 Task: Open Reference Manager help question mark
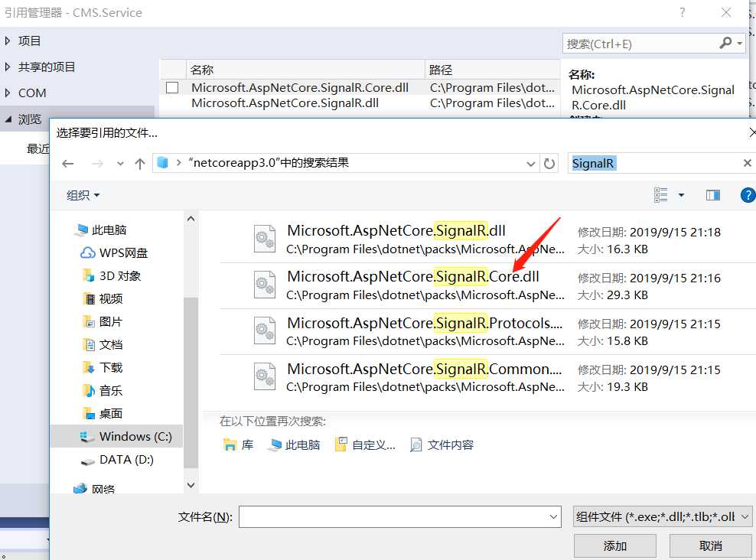click(683, 12)
